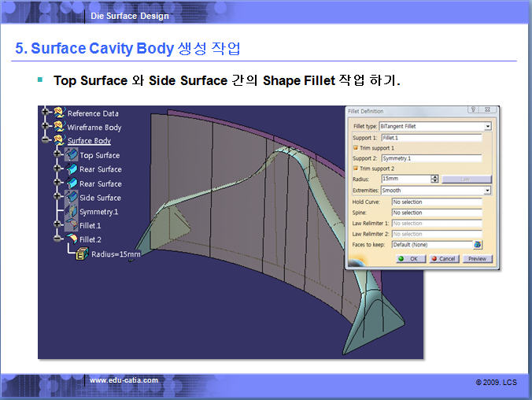Viewport: 532px width, 400px height.
Task: Toggle the Trim support 2 checkbox
Action: point(356,169)
